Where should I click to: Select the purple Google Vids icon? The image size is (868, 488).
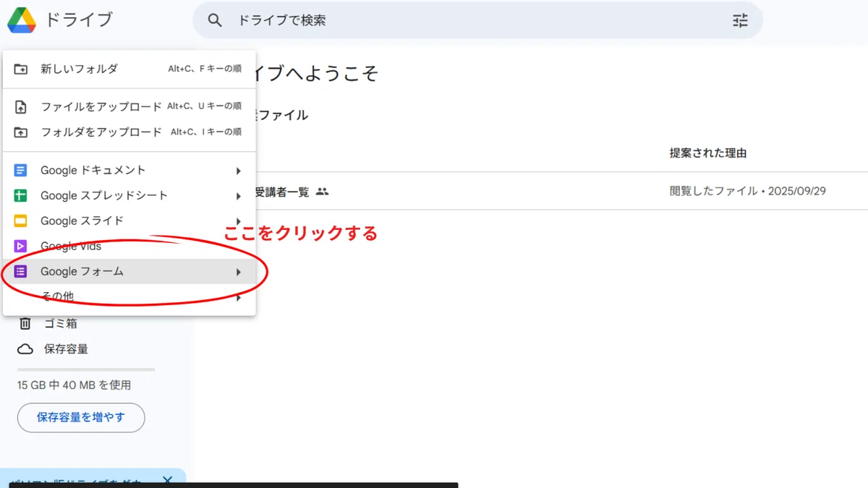[21, 247]
